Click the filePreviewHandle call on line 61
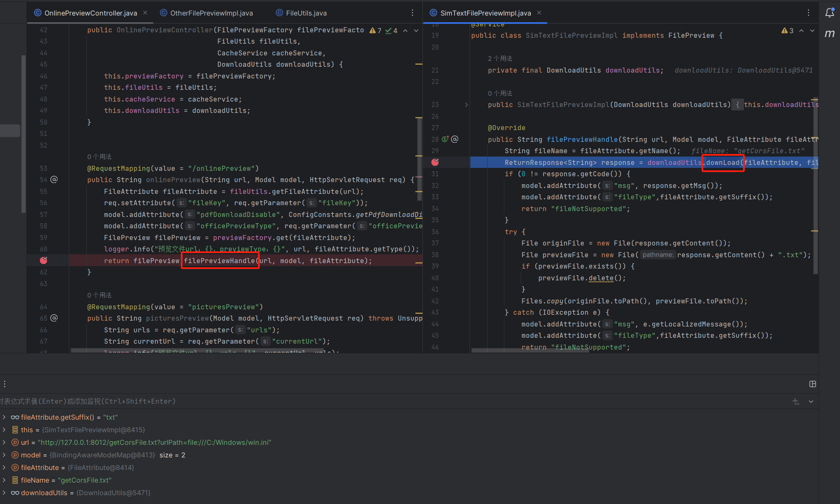Viewport: 840px width, 504px height. [x=219, y=261]
